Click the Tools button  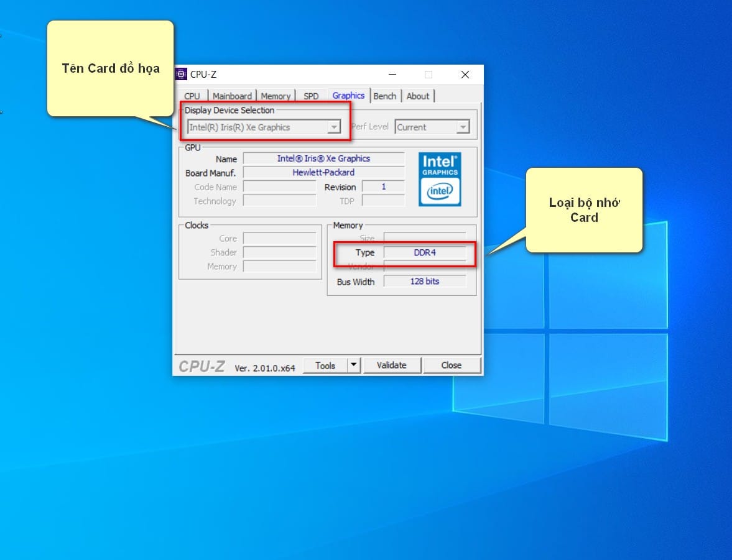[x=325, y=365]
